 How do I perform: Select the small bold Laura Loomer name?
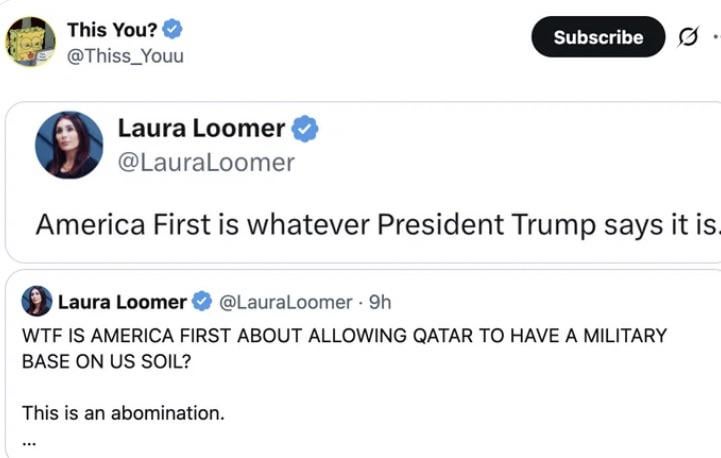point(122,302)
